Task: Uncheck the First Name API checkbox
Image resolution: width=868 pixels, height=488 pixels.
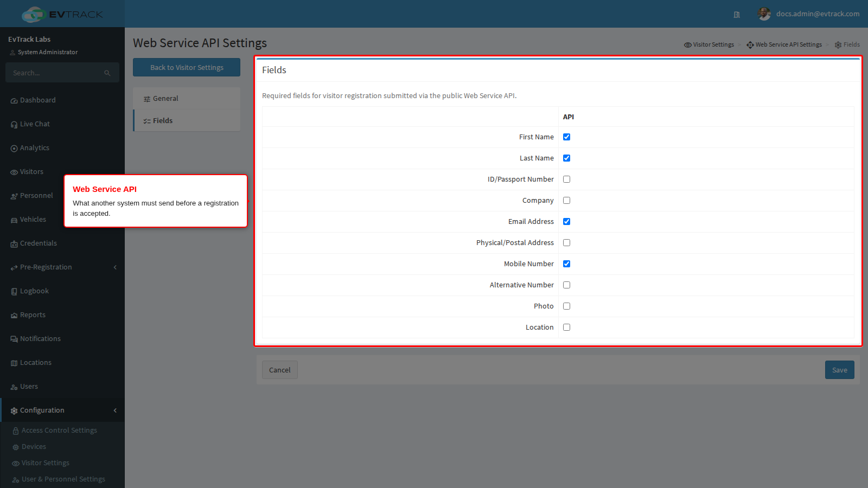Action: (566, 137)
